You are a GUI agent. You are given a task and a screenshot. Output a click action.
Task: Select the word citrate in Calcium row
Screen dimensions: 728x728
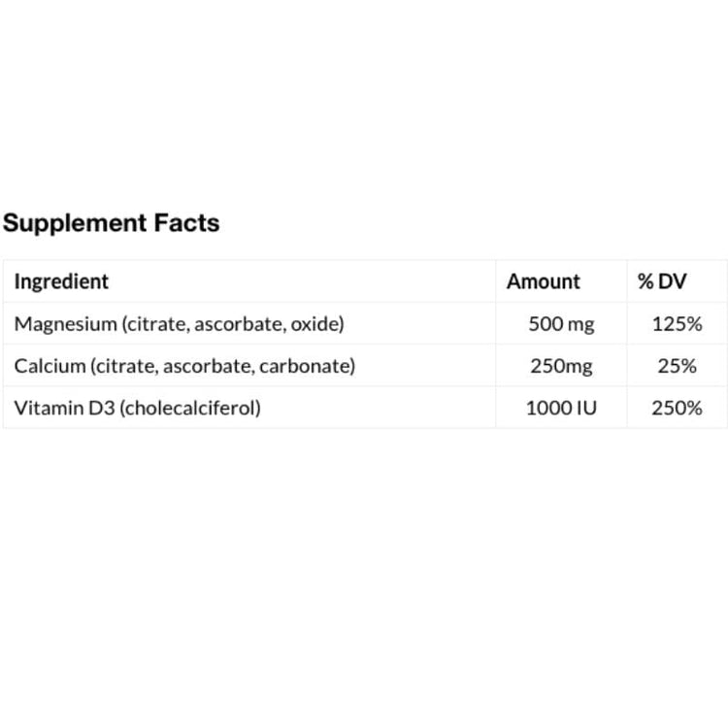[x=129, y=366]
